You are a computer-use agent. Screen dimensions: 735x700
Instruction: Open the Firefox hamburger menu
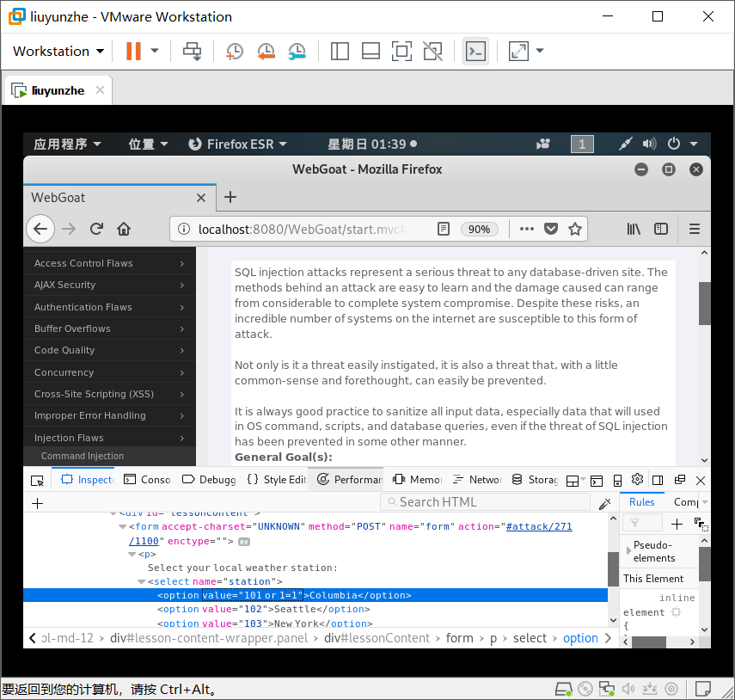point(695,229)
